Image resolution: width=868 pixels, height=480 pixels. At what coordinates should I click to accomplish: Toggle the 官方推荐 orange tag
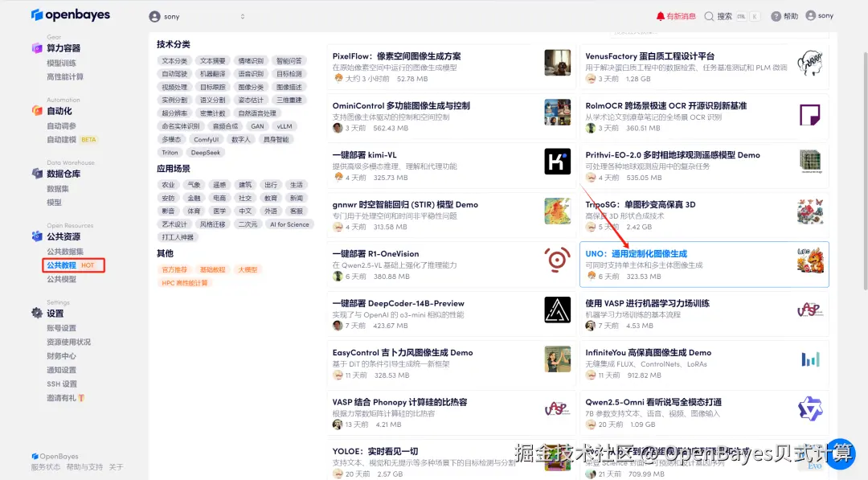[x=174, y=269]
